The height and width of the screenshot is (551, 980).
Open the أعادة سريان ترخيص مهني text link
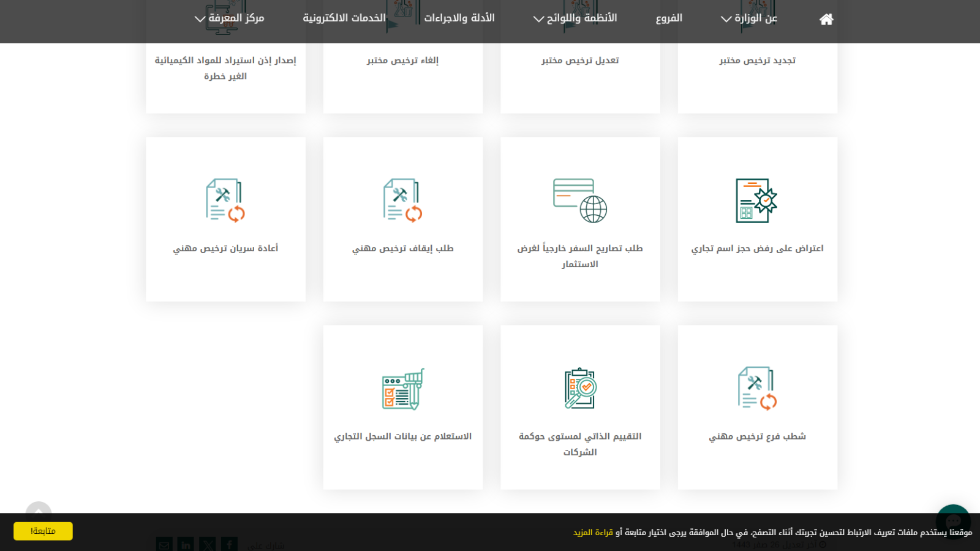225,248
